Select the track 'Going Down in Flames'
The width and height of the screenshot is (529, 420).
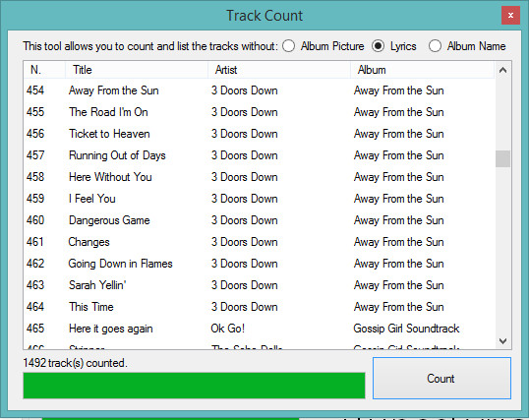click(x=120, y=264)
